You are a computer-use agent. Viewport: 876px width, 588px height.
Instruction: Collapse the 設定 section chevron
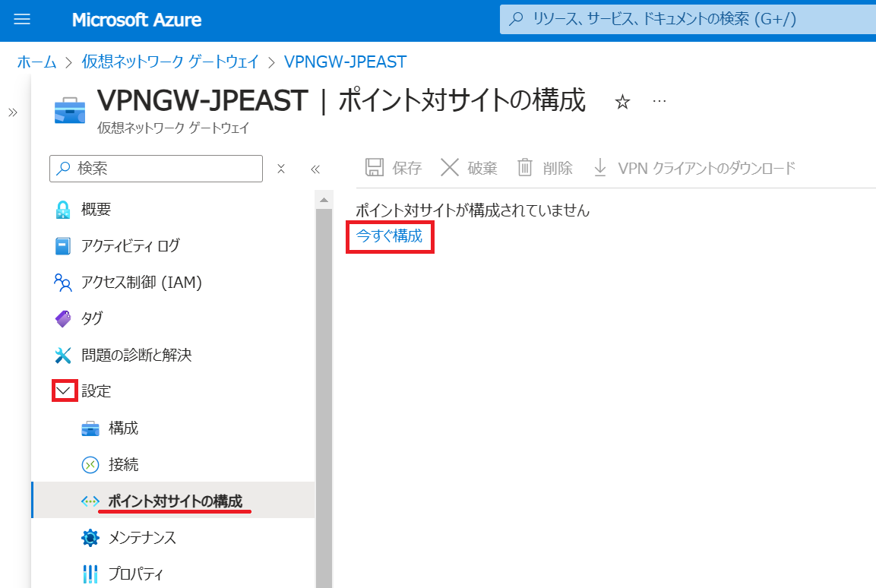(x=65, y=391)
